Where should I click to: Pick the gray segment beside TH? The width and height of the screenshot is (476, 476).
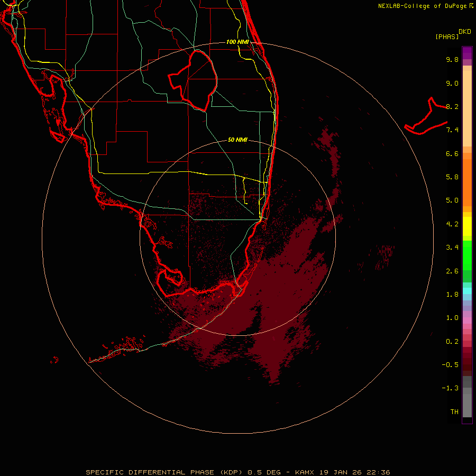point(467,406)
